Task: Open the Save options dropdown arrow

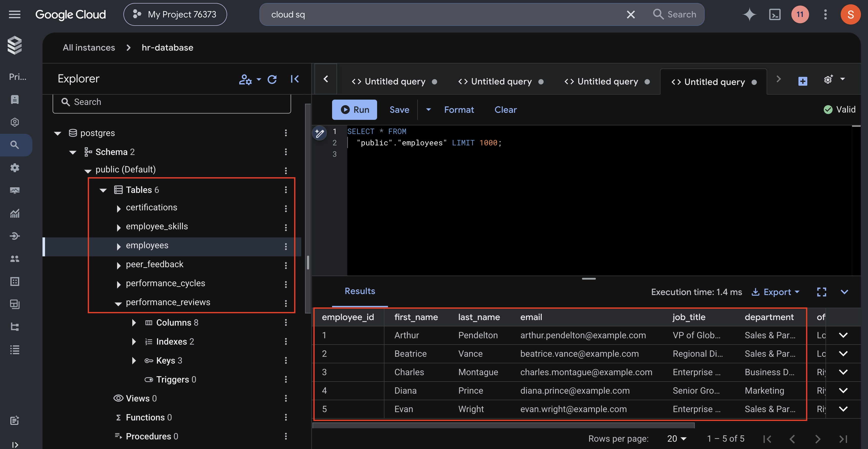Action: 428,110
